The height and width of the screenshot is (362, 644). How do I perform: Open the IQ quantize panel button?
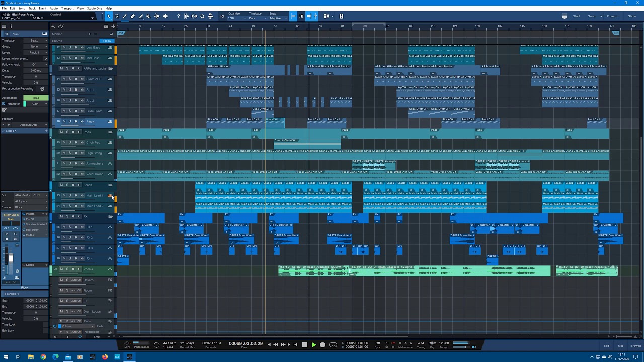(222, 16)
